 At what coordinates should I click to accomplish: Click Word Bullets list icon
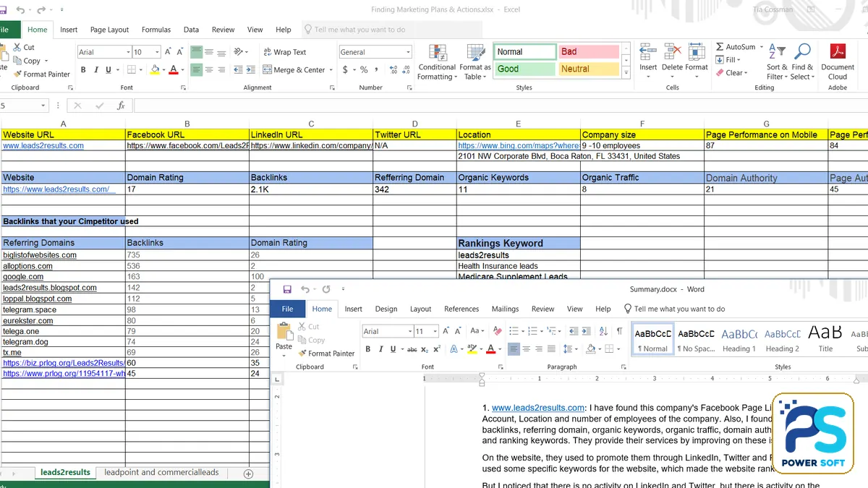(513, 331)
